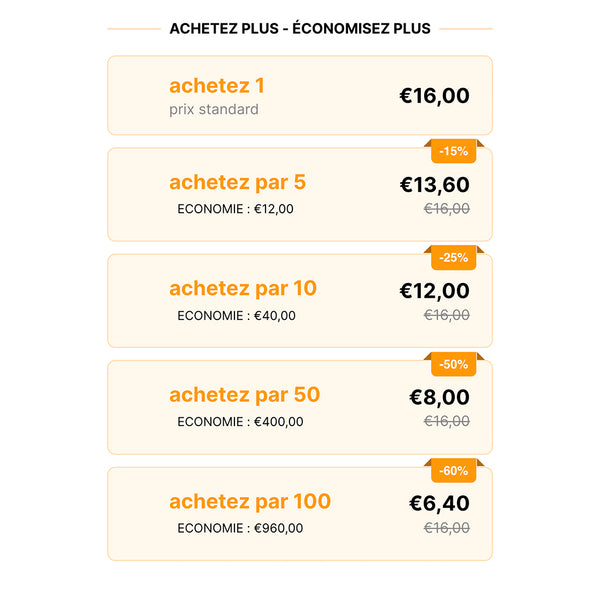The width and height of the screenshot is (600, 600).
Task: Click the €16,00 price in the first card
Action: point(434,96)
